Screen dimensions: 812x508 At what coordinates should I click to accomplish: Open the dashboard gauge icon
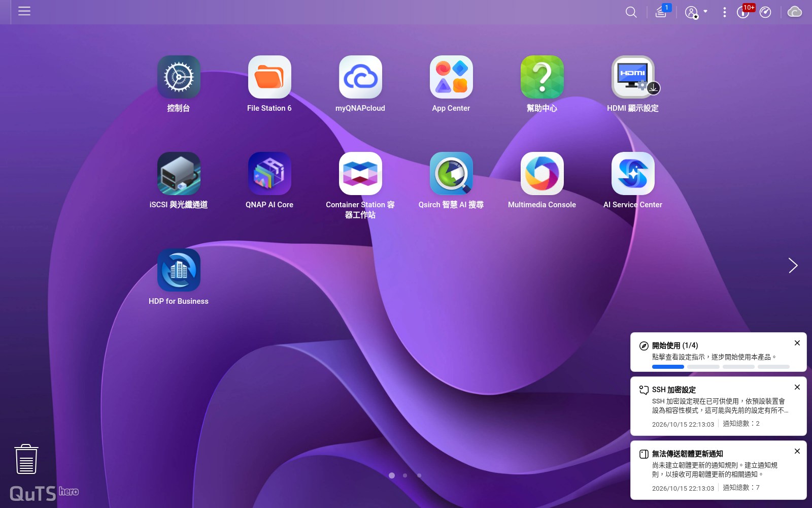pos(765,12)
